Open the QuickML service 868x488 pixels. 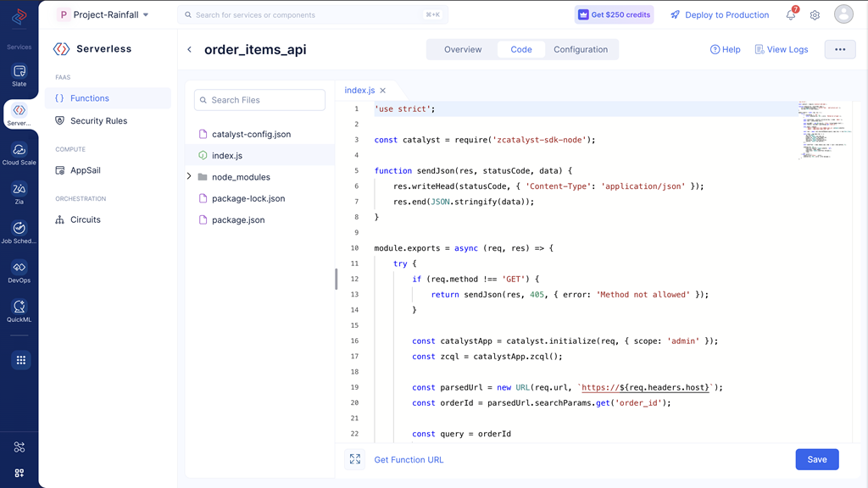click(x=19, y=312)
